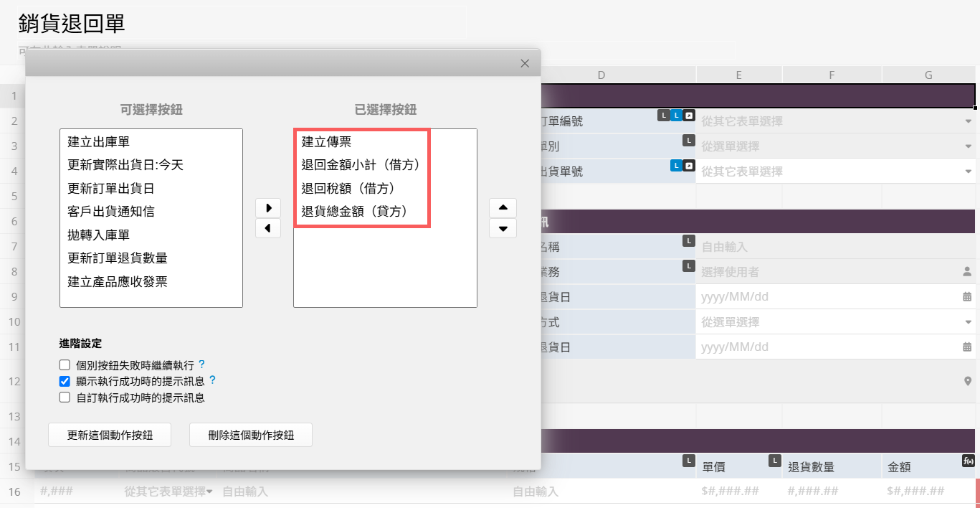This screenshot has width=980, height=508.
Task: Close the action button dialog with X
Action: pos(525,63)
